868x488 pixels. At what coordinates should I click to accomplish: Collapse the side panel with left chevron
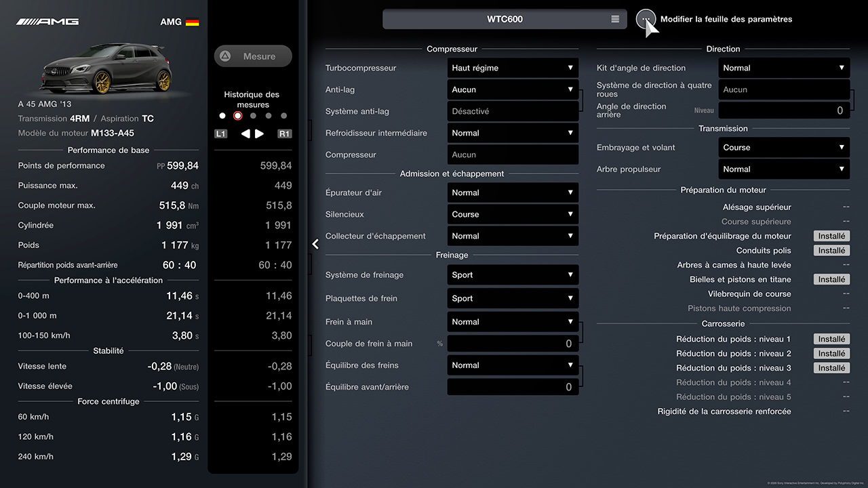(x=315, y=244)
